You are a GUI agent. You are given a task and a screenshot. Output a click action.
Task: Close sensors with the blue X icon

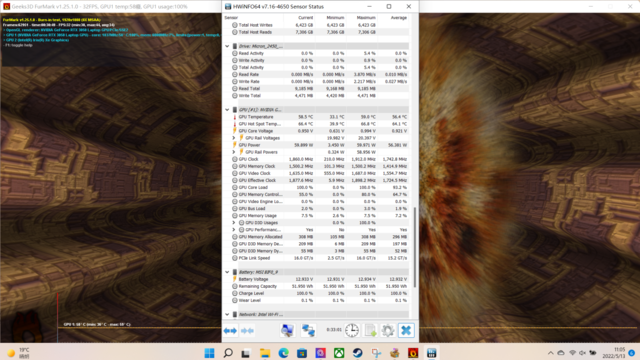(406, 331)
